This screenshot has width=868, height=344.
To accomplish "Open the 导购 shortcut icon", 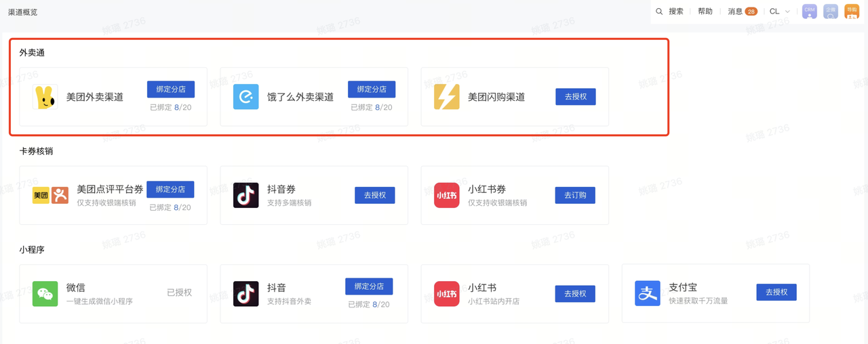I will coord(852,12).
